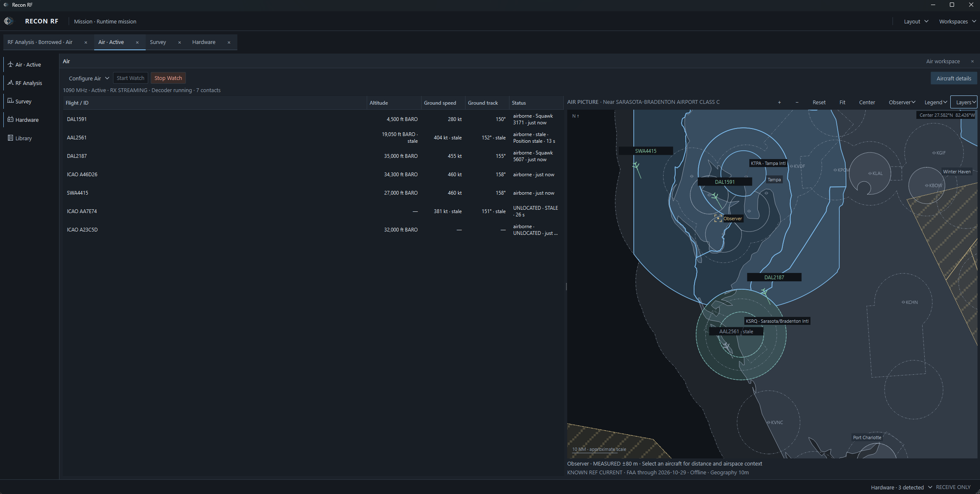Open Aircraft details
Viewport: 980px width, 494px height.
[954, 78]
